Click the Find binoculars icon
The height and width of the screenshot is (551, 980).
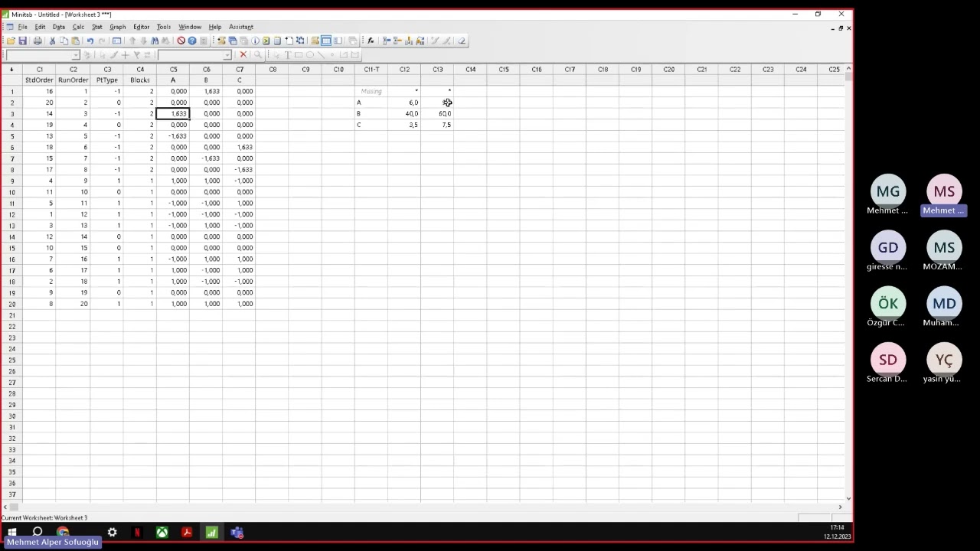pos(155,41)
